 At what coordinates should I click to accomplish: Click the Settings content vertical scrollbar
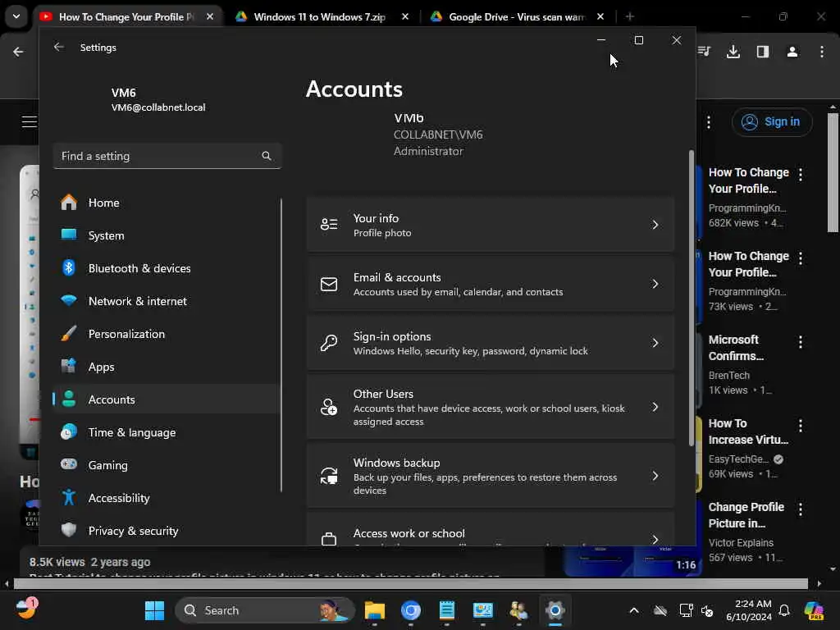click(691, 297)
